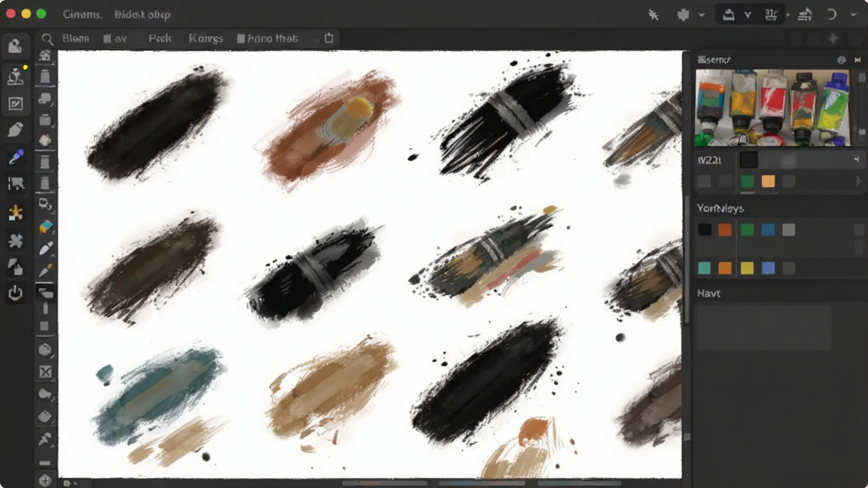Viewport: 868px width, 488px height.
Task: Select the dashed marquee selection sidebar icon
Action: (x=15, y=184)
